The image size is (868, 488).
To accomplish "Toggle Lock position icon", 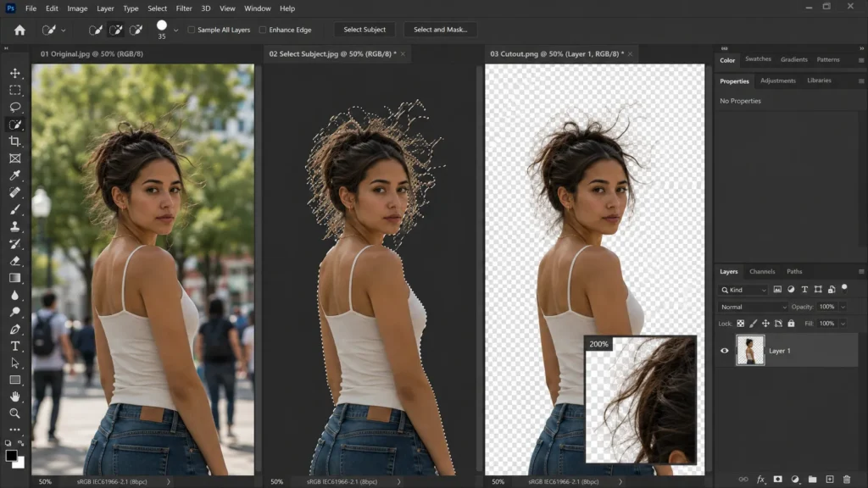I will 765,324.
